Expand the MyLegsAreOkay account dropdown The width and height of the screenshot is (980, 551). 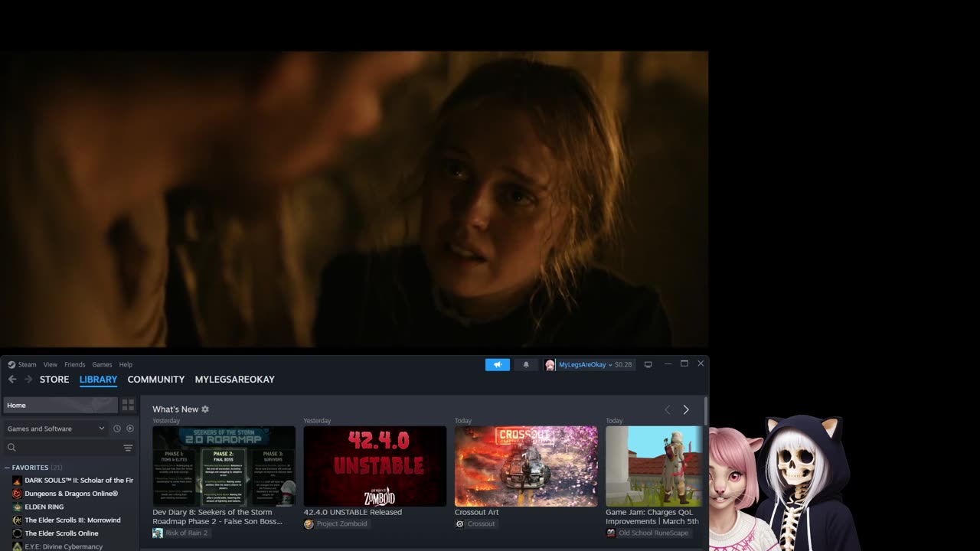coord(586,364)
